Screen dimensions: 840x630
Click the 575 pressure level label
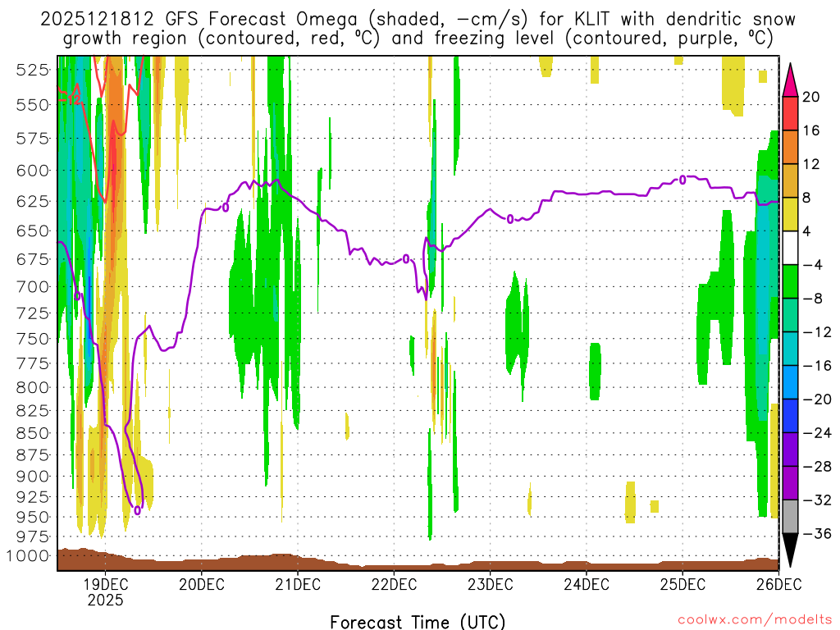coord(33,138)
